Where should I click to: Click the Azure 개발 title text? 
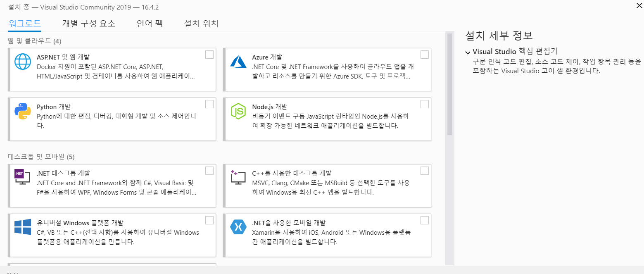pos(267,57)
